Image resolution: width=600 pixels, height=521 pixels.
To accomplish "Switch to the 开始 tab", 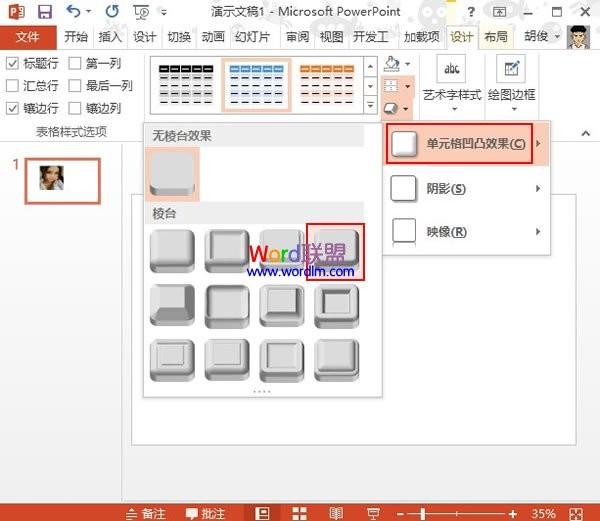I will [76, 37].
